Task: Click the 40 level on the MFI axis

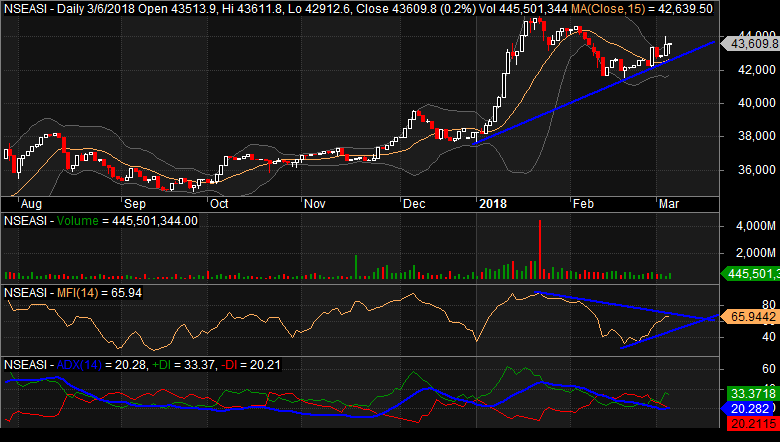Action: coord(769,337)
